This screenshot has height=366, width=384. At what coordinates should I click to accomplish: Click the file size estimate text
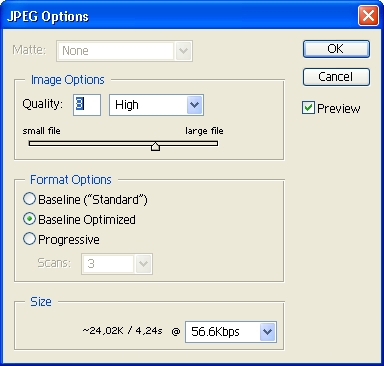pyautogui.click(x=122, y=331)
